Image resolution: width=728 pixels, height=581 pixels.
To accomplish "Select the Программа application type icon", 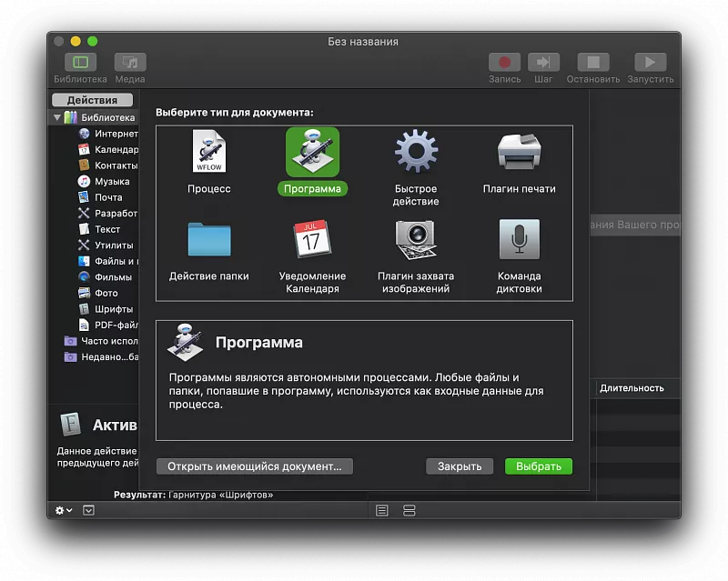I will coord(312,153).
